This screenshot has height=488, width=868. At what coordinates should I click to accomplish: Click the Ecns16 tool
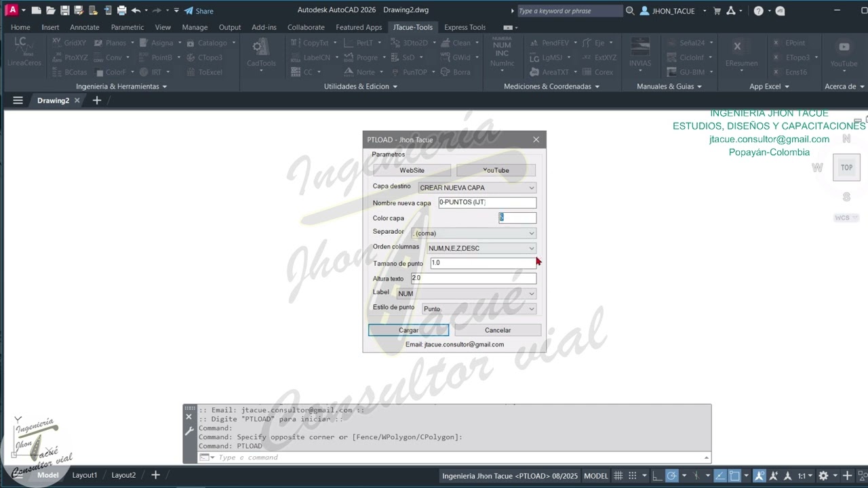[x=790, y=72]
